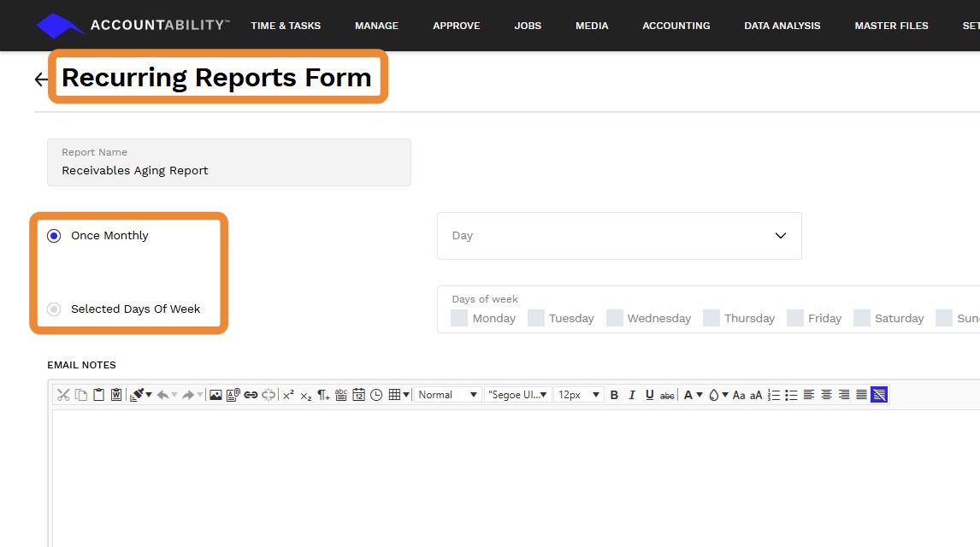Click the Report Name input field

coord(229,162)
